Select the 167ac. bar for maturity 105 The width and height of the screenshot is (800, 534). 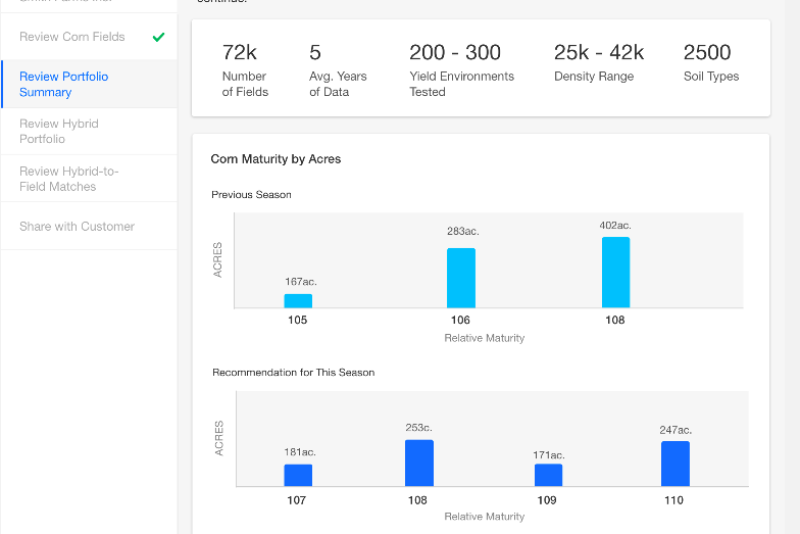click(298, 301)
